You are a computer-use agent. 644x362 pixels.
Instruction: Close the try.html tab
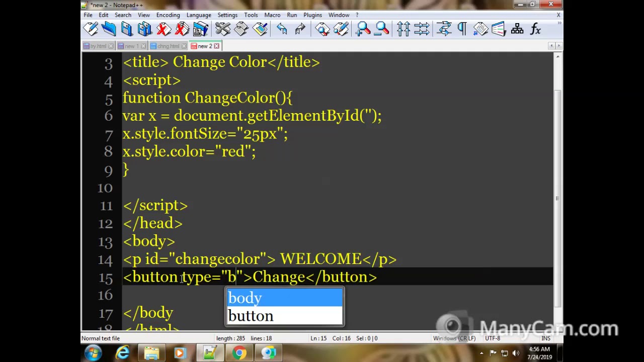111,46
